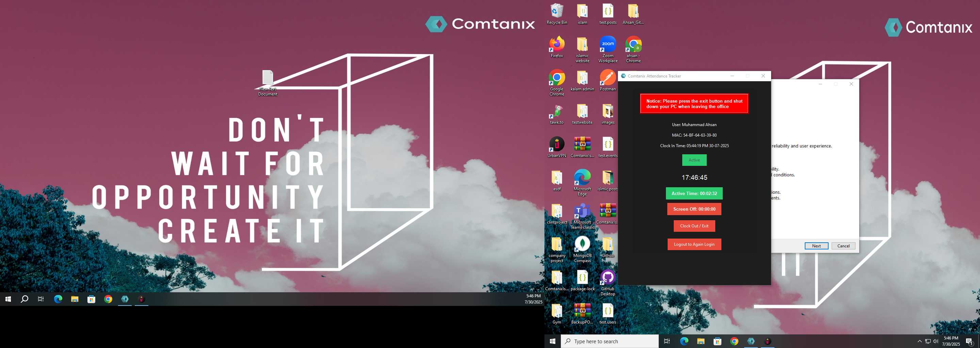Open the package-lock file icon
Image resolution: width=980 pixels, height=348 pixels.
click(582, 280)
